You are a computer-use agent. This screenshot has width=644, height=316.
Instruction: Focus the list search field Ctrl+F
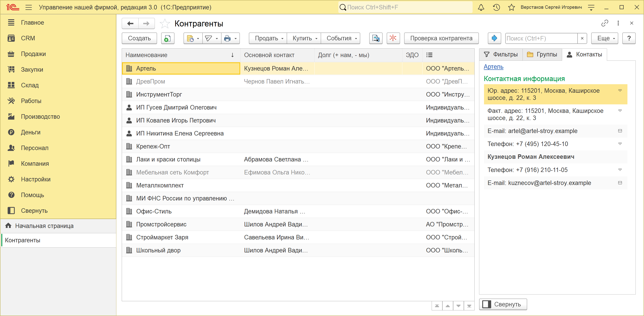tap(541, 38)
